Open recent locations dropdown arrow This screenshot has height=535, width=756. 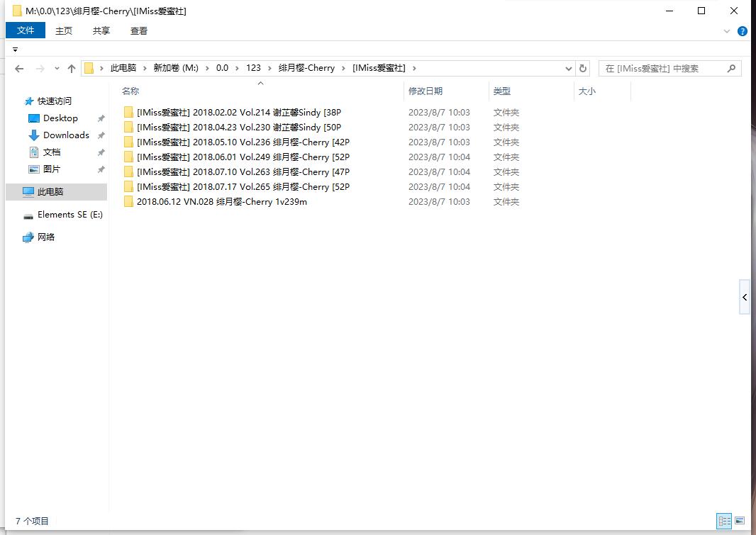pyautogui.click(x=57, y=69)
